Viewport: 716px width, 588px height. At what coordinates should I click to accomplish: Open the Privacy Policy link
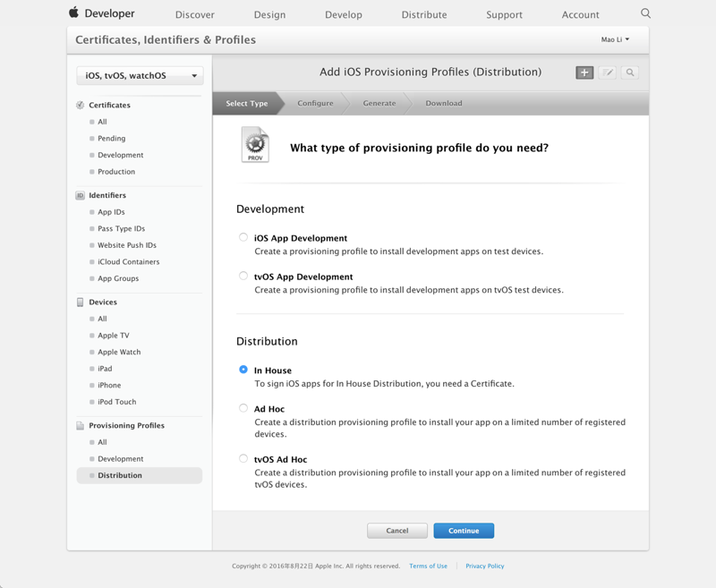tap(485, 567)
